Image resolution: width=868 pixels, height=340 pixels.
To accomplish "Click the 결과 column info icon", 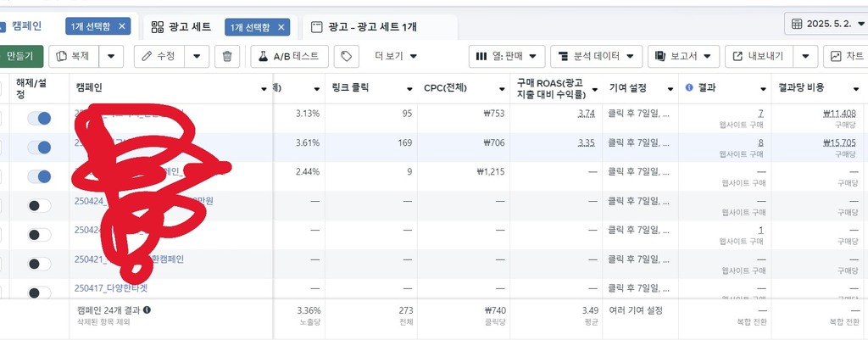I will tap(688, 88).
